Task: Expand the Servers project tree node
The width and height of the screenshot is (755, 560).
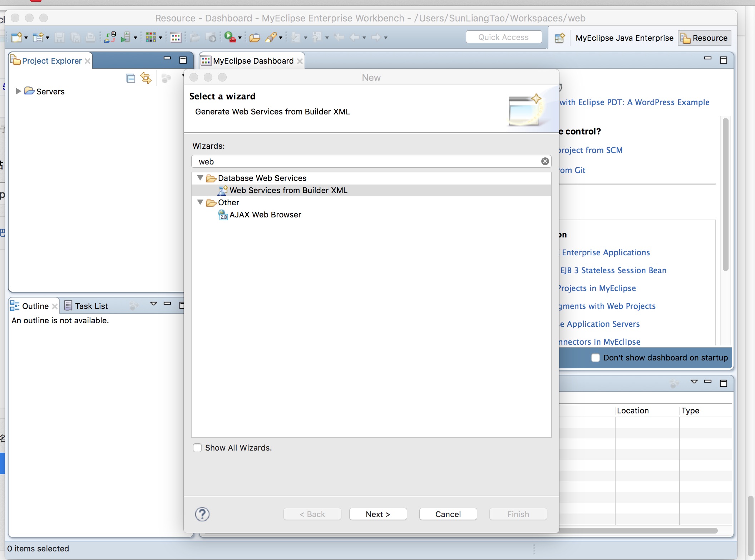Action: click(18, 91)
